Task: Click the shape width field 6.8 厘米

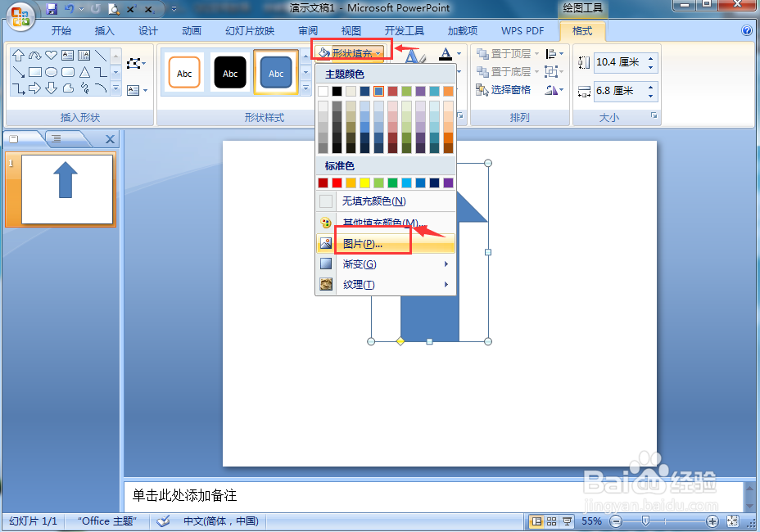Action: [621, 91]
